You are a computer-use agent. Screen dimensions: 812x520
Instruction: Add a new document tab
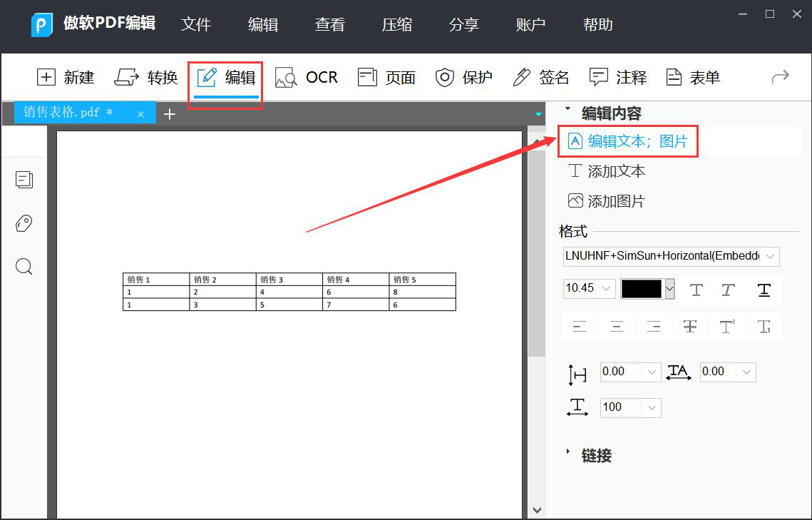point(170,114)
